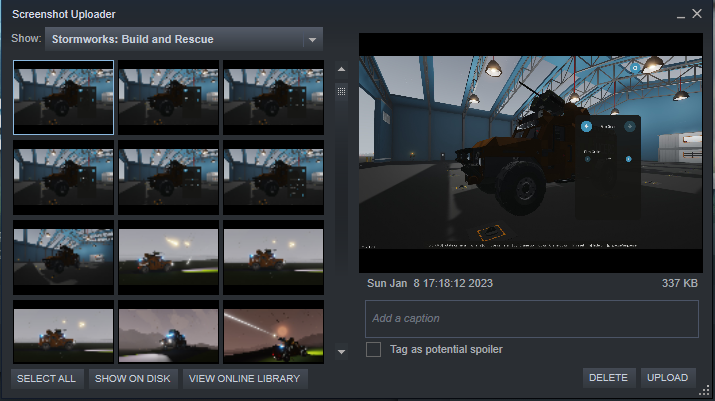Viewport: 715px width, 401px height.
Task: Click the large screenshot preview image
Action: click(x=531, y=153)
